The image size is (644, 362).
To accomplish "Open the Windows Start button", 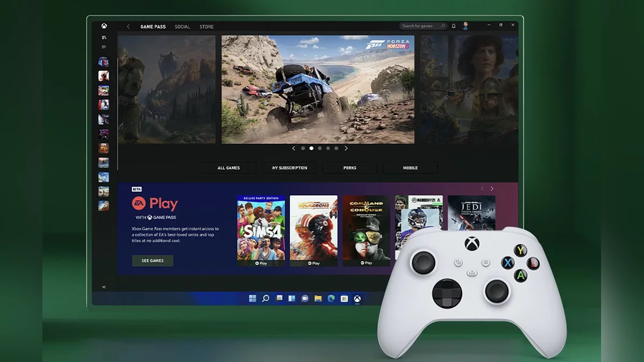I will [253, 299].
